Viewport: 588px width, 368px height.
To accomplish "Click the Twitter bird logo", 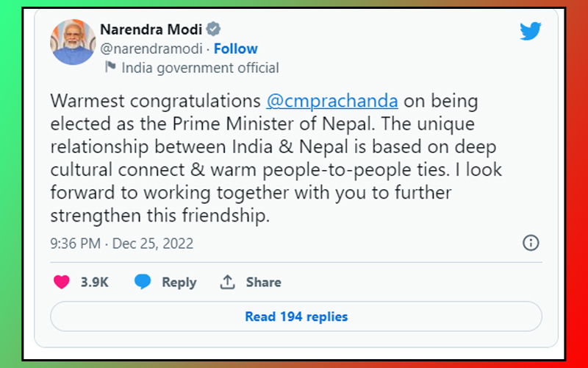I will coord(530,31).
